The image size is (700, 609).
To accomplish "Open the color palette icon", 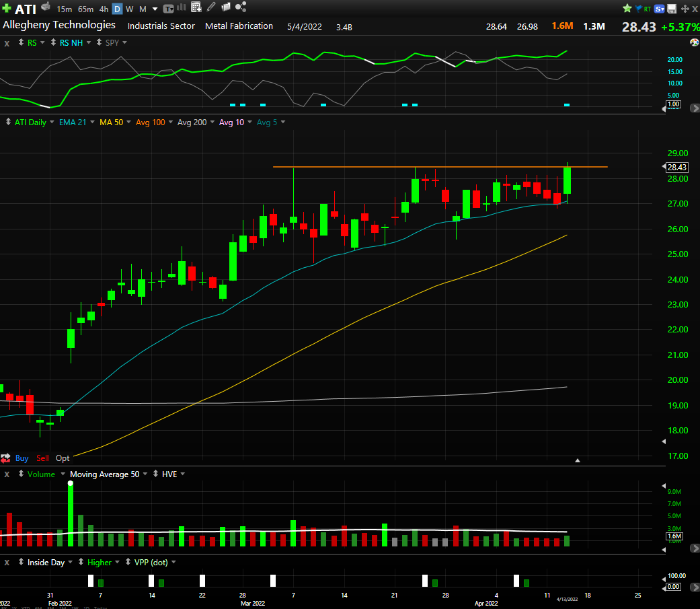I will tap(694, 42).
